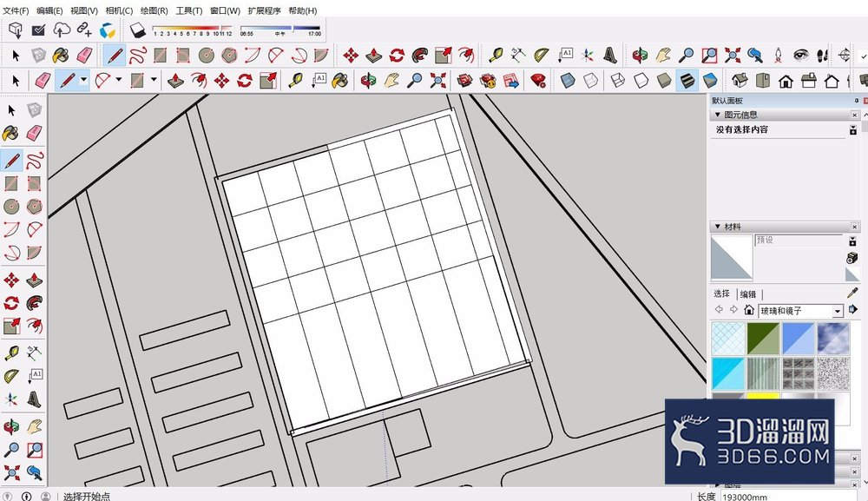Switch to the 编辑 materials tab
This screenshot has height=501, width=868.
tap(748, 294)
